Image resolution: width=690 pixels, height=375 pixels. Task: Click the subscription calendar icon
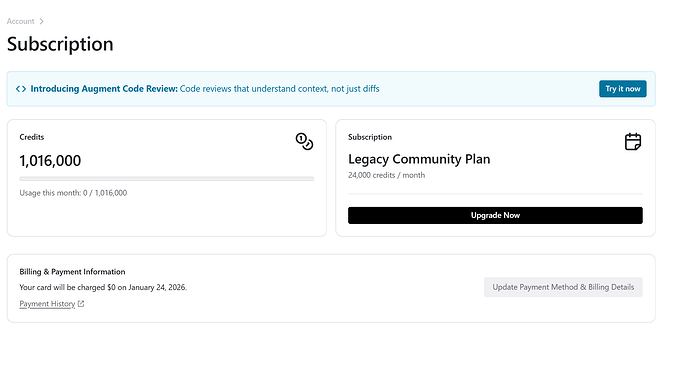point(633,142)
